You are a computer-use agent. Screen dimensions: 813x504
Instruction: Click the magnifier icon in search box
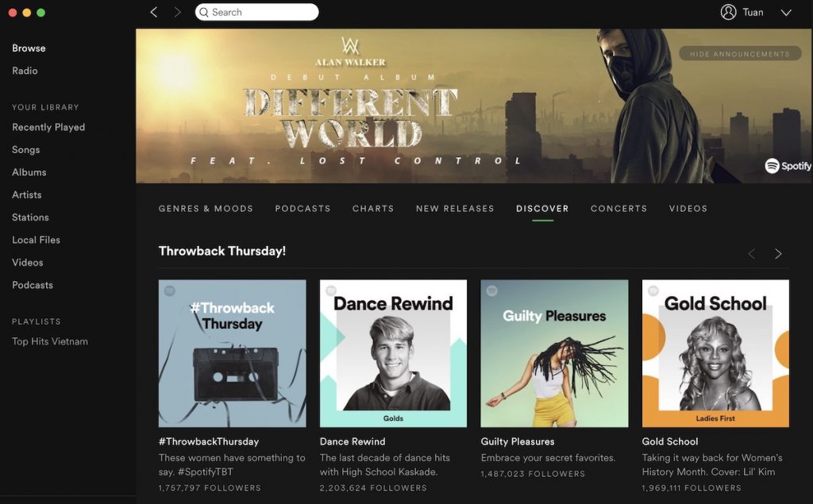click(x=203, y=12)
